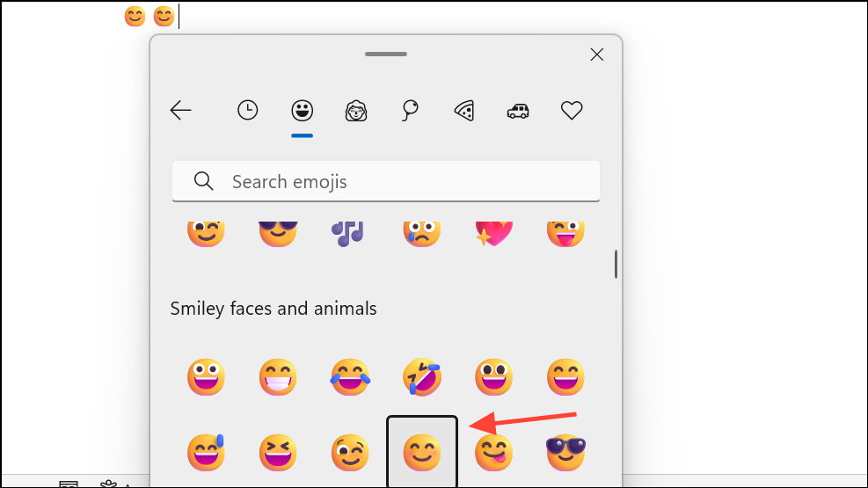Insert the squinting laughing face emoji
Image resolution: width=868 pixels, height=488 pixels.
tap(278, 452)
